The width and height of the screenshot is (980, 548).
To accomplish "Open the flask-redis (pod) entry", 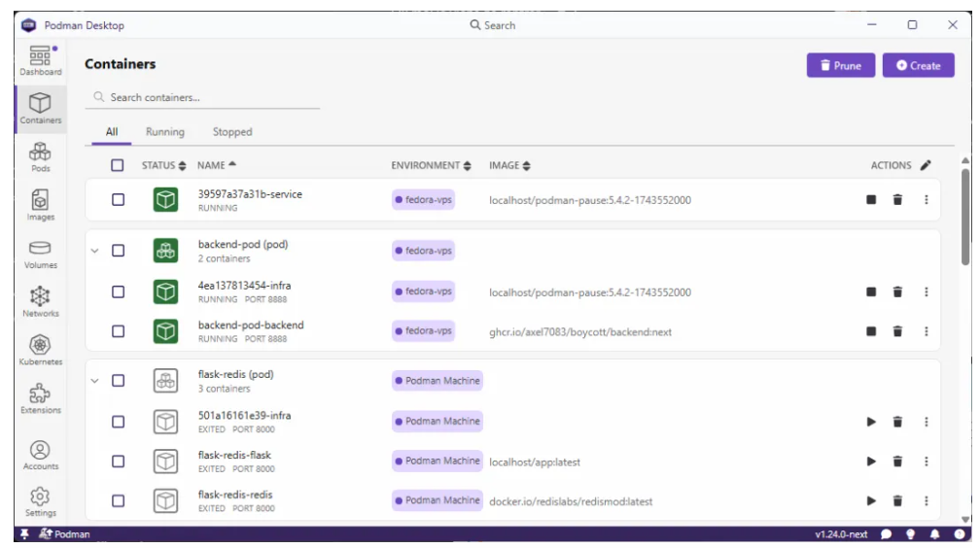I will (235, 374).
